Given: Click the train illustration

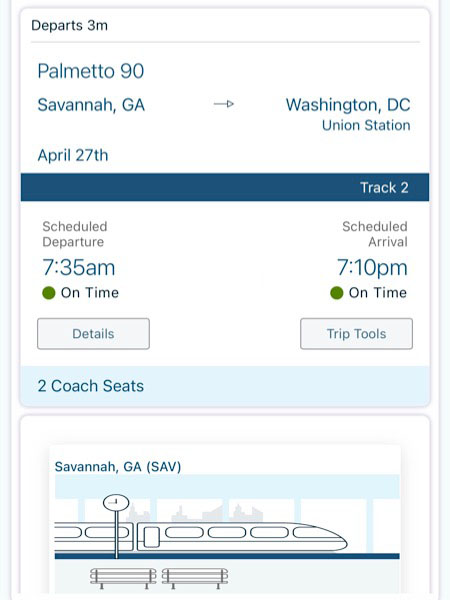Looking at the screenshot, I should pos(201,537).
